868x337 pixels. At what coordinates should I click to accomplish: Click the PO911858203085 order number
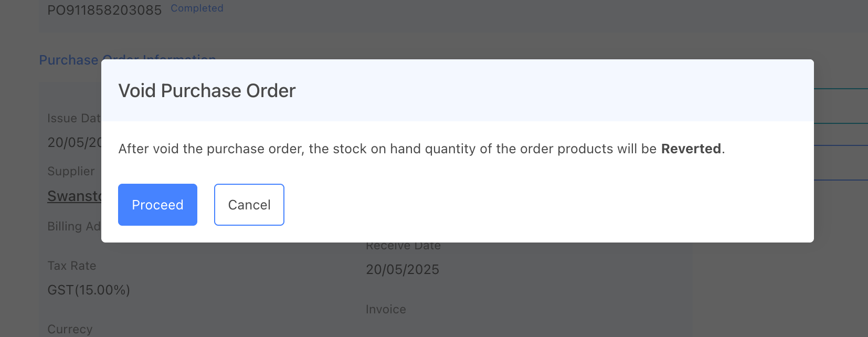click(x=104, y=10)
